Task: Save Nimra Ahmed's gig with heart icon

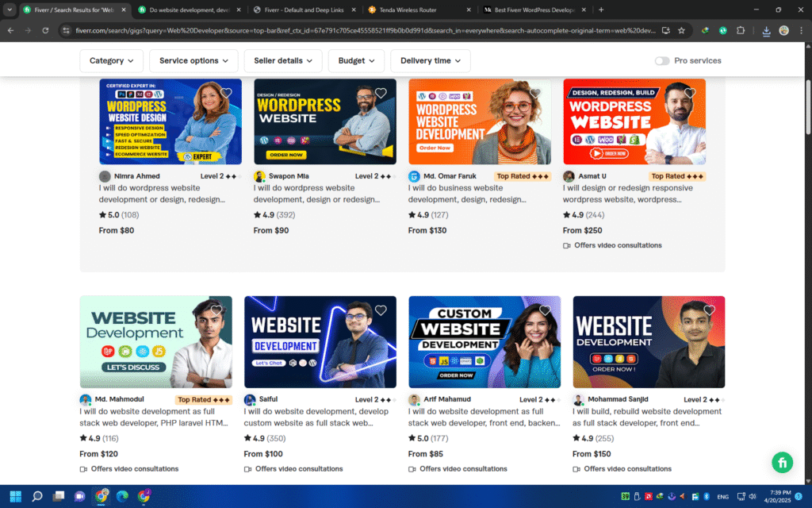Action: (226, 93)
